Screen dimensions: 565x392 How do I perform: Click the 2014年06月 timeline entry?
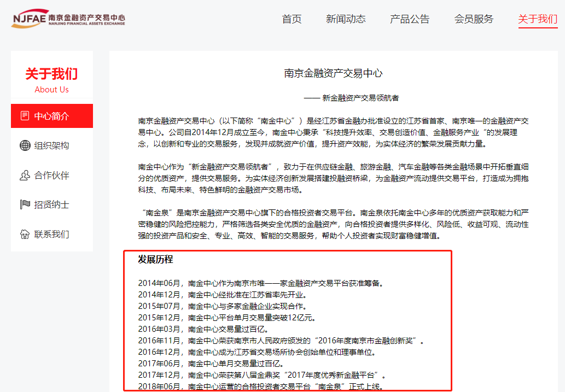coord(261,283)
